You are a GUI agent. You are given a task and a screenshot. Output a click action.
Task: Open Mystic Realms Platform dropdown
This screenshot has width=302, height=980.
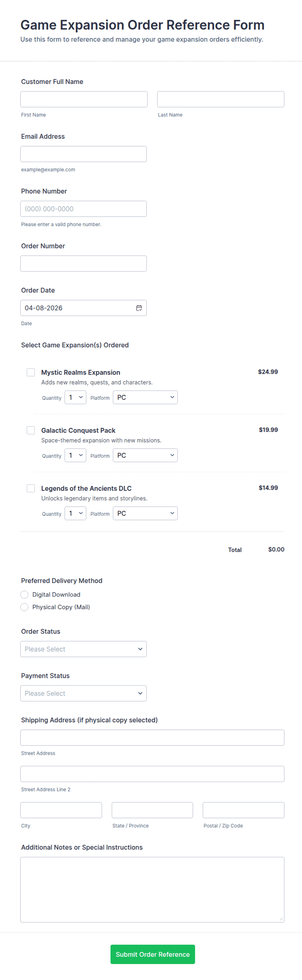[x=145, y=397]
